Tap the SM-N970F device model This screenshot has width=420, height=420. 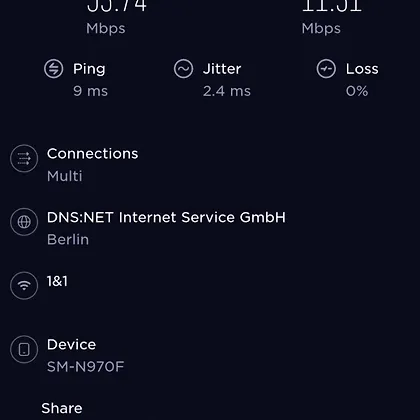coord(85,367)
